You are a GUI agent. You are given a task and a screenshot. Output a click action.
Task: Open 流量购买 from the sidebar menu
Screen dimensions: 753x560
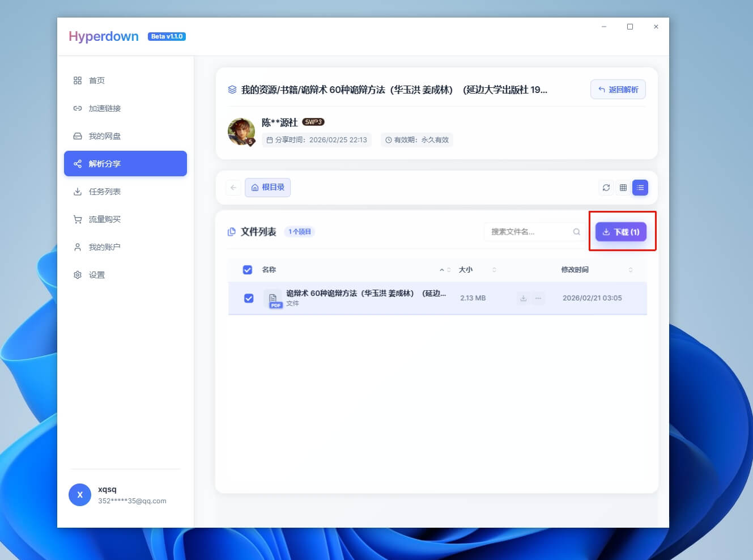click(x=104, y=219)
